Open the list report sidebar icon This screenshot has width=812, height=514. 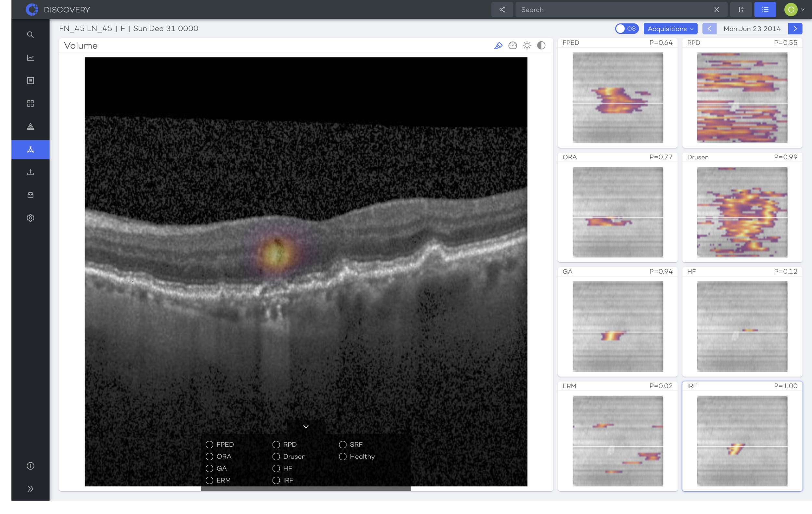pyautogui.click(x=30, y=81)
